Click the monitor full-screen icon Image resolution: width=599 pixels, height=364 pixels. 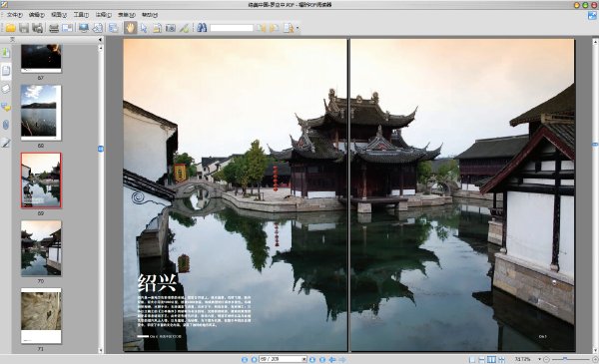[x=83, y=28]
